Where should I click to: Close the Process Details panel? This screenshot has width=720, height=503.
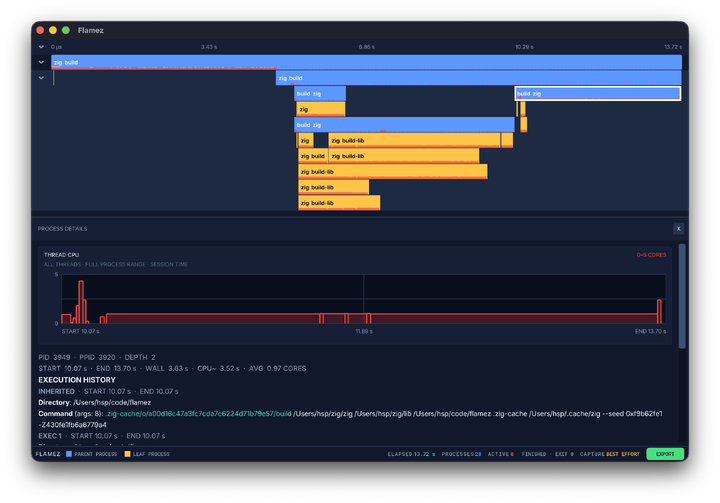pos(678,229)
